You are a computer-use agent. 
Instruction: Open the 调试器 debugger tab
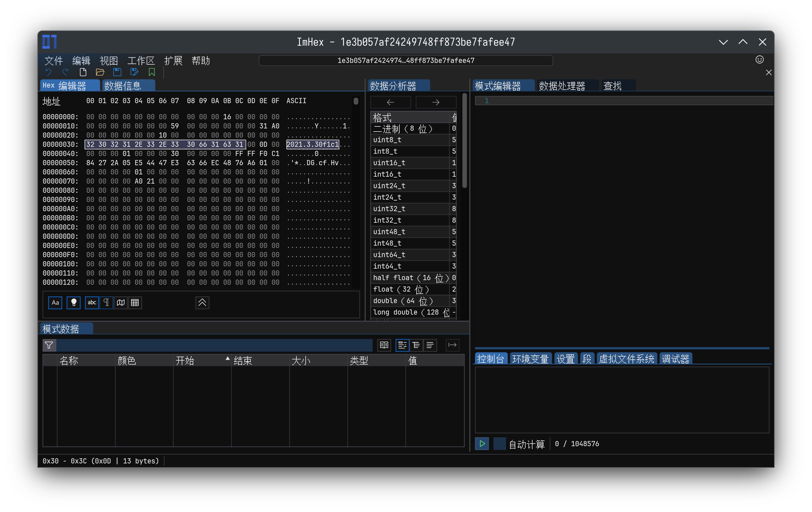[676, 359]
